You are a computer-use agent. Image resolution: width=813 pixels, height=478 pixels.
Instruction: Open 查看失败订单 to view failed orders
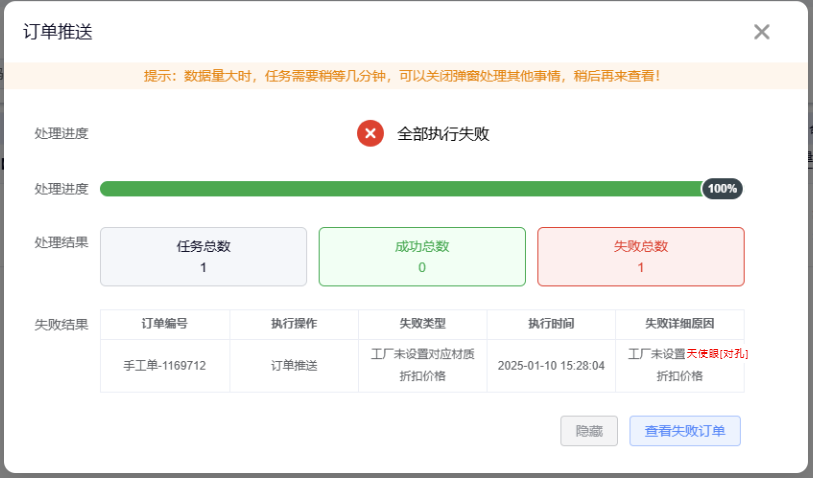coord(685,431)
